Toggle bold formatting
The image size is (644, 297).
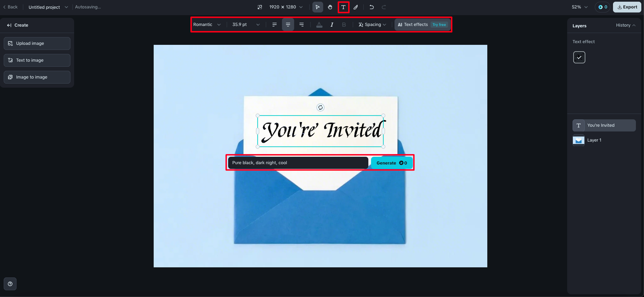tap(344, 25)
